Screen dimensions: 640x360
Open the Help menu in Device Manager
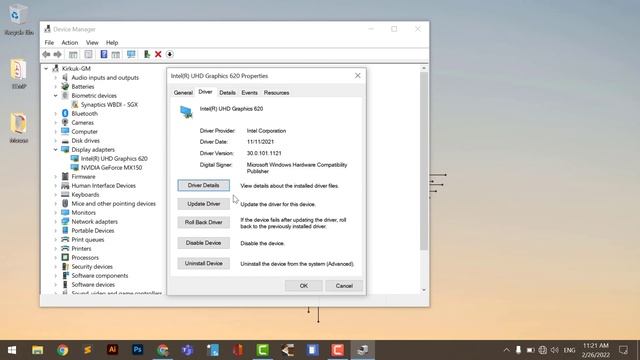click(112, 42)
